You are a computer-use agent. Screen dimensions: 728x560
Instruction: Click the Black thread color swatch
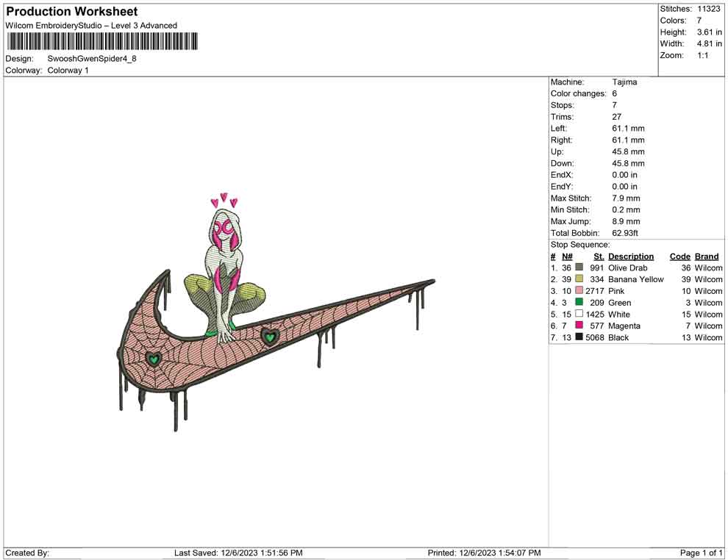[x=579, y=337]
